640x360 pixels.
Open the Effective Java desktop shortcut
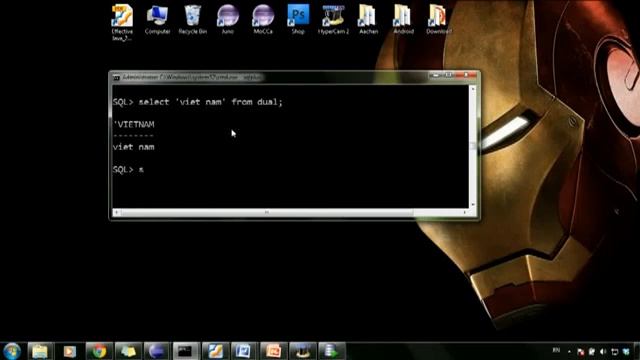[x=122, y=22]
